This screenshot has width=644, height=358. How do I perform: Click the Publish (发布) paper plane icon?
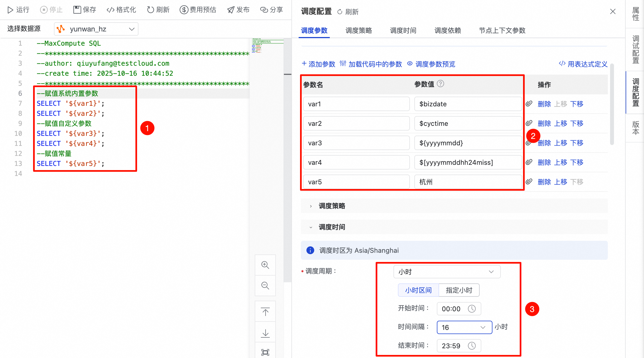pyautogui.click(x=231, y=10)
